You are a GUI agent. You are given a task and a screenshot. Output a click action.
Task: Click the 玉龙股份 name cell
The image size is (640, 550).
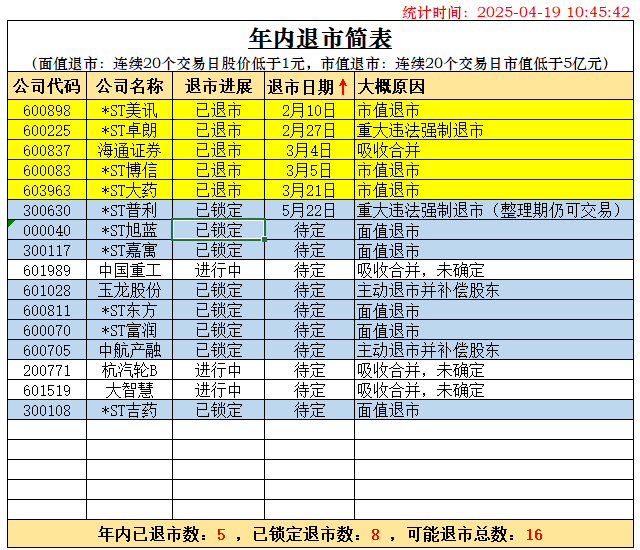129,290
